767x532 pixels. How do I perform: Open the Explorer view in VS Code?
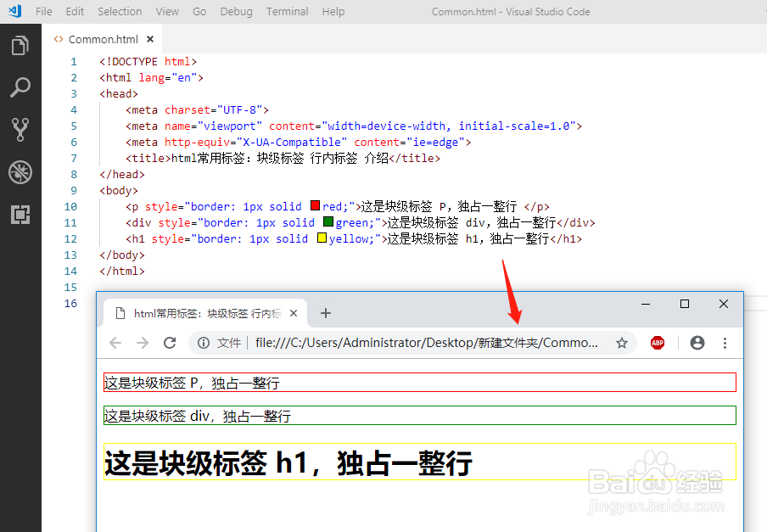pos(20,45)
